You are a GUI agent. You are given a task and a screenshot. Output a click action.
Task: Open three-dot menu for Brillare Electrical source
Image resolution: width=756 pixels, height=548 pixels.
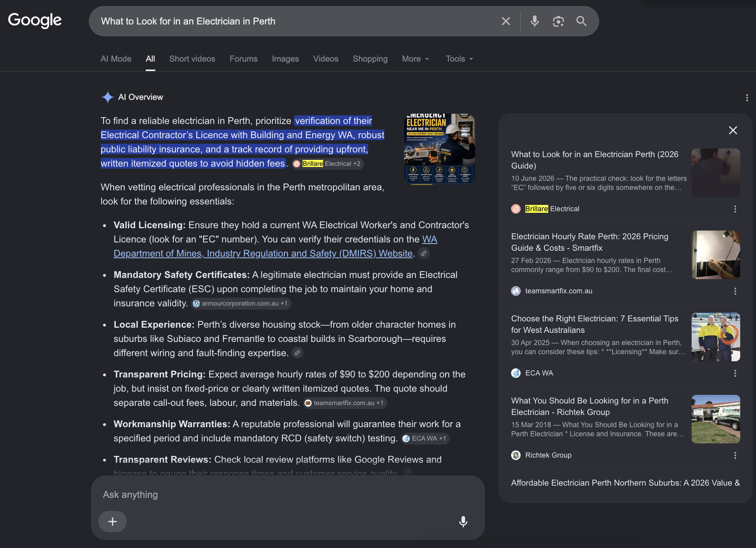[735, 209]
